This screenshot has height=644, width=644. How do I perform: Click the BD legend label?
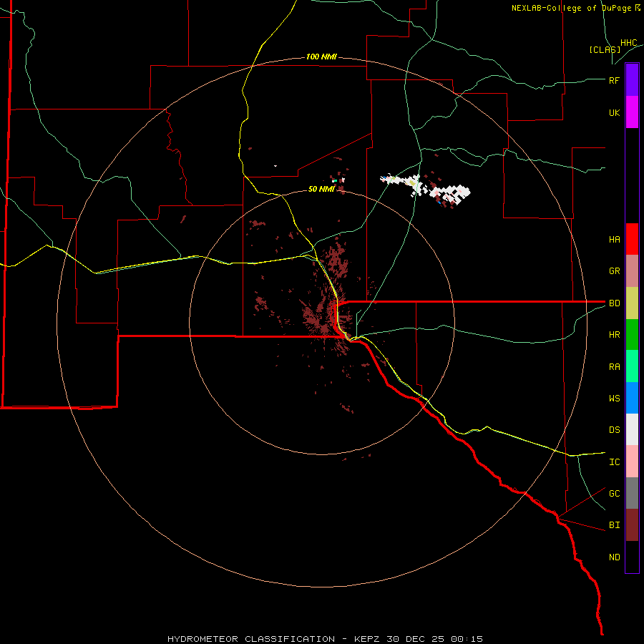(614, 303)
